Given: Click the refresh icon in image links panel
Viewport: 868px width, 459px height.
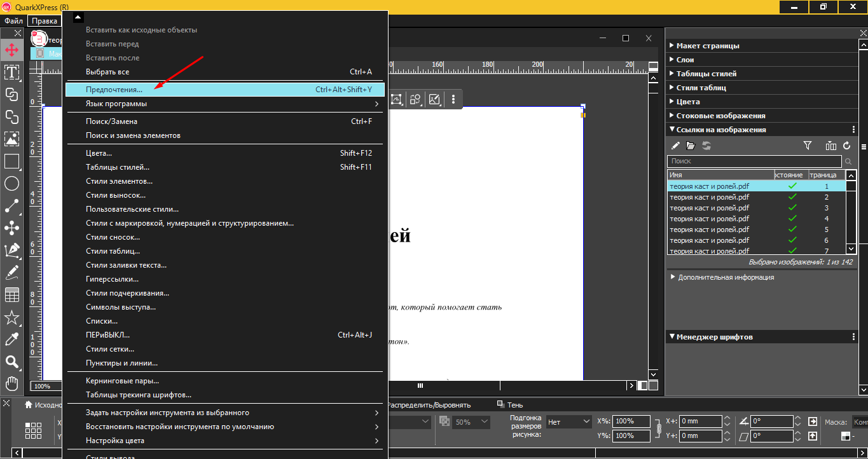Looking at the screenshot, I should (846, 146).
